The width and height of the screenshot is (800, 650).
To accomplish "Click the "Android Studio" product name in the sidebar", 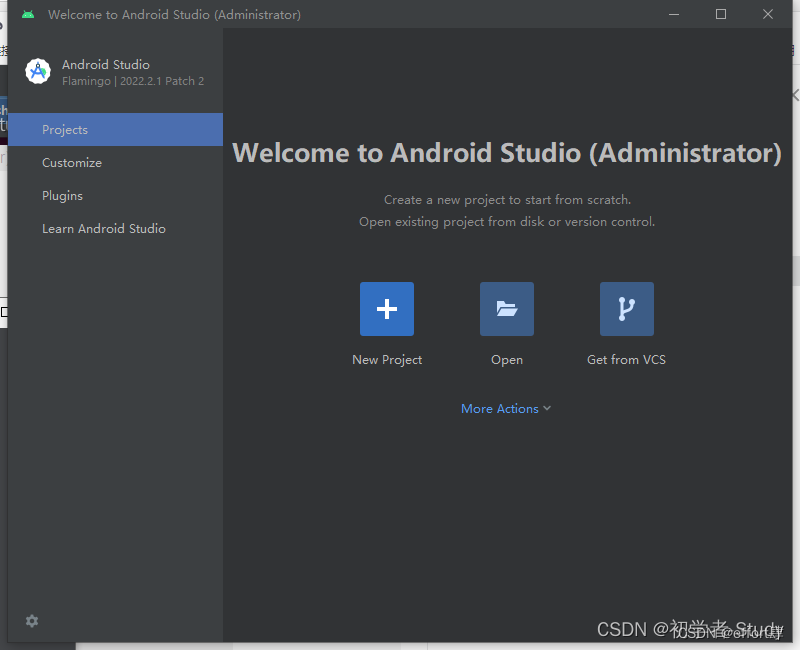I will pyautogui.click(x=106, y=65).
